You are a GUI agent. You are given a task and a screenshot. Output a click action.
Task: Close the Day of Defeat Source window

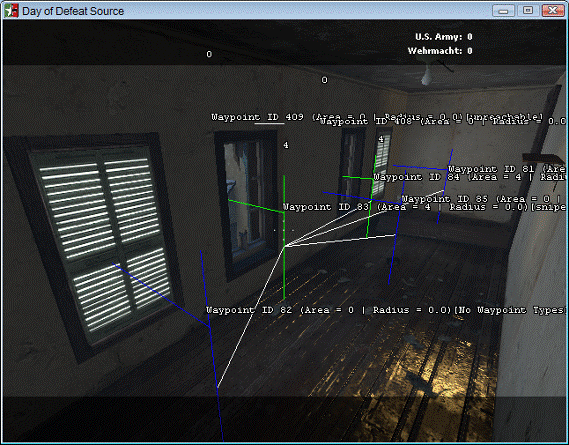coord(552,11)
